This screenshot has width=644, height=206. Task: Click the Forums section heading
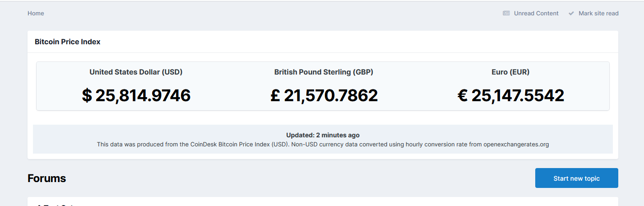46,178
